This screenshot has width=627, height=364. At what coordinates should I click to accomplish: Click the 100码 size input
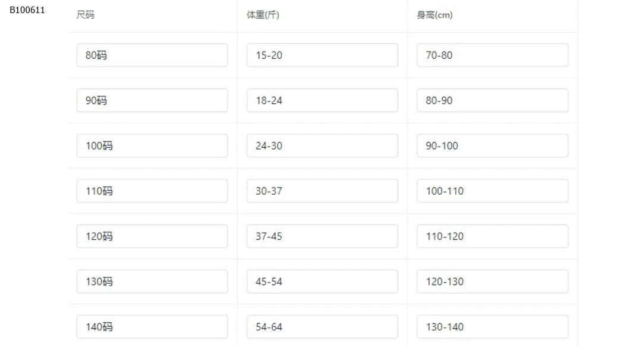pos(152,145)
